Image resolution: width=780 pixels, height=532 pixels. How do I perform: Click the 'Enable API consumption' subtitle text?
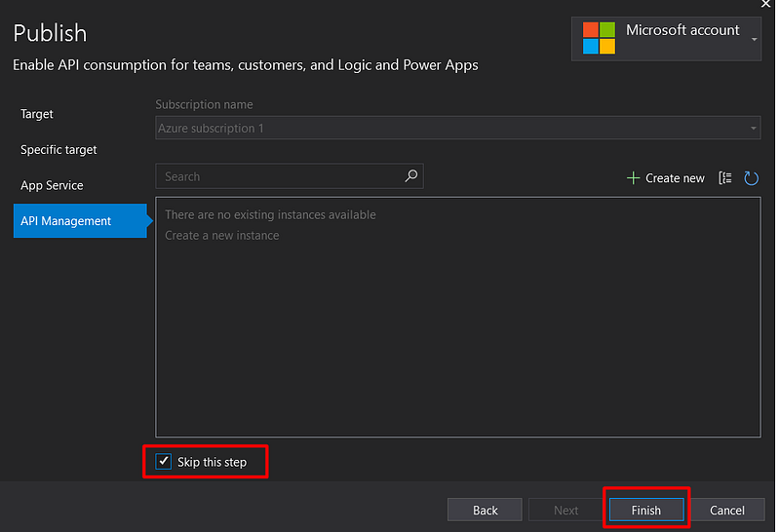[x=246, y=65]
